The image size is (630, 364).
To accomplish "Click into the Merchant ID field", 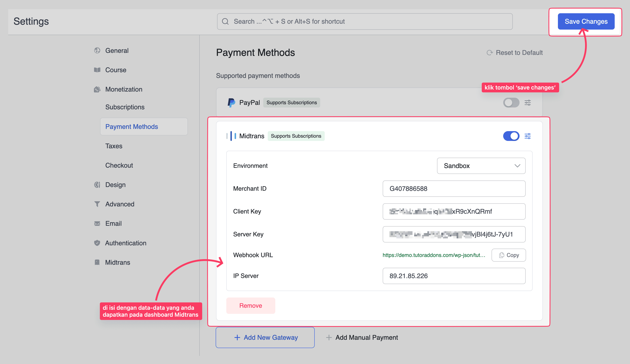I will [x=454, y=189].
